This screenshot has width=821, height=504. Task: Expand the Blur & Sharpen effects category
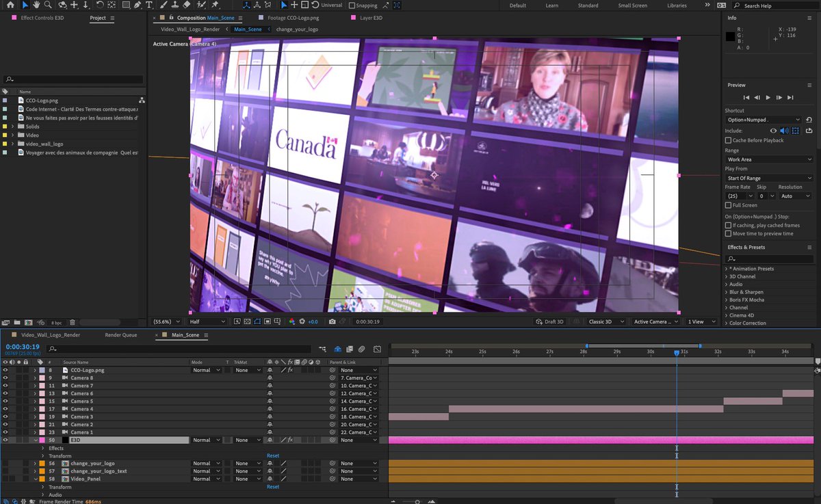point(727,292)
